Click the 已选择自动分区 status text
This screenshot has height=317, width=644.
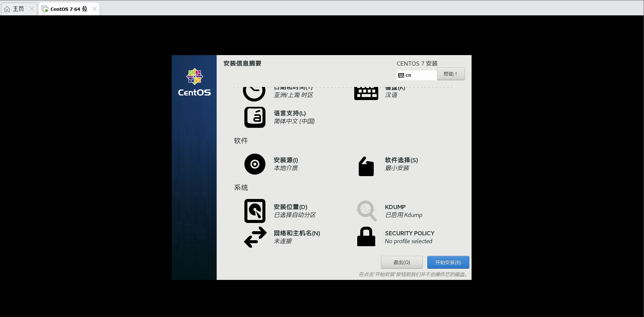[295, 215]
